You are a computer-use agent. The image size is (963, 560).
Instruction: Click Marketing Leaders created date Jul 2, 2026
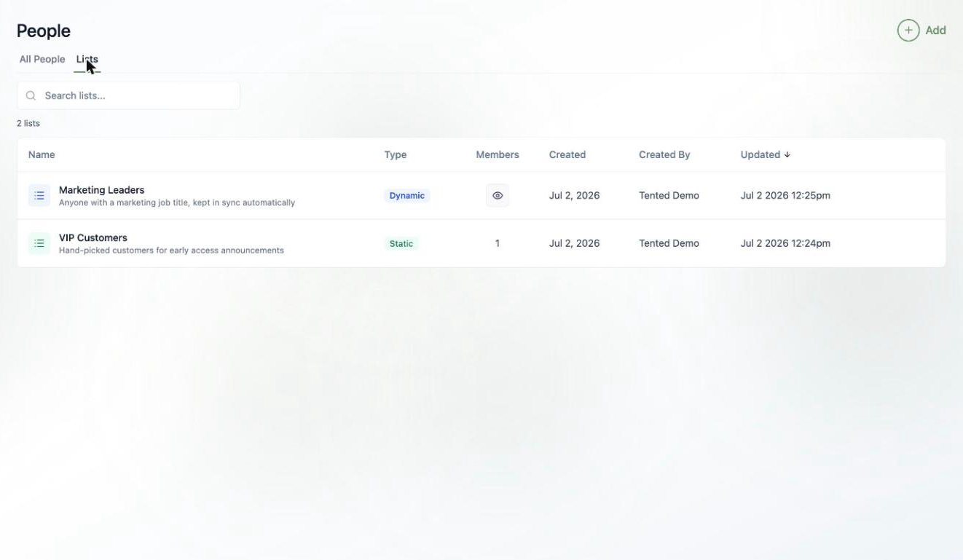(575, 195)
